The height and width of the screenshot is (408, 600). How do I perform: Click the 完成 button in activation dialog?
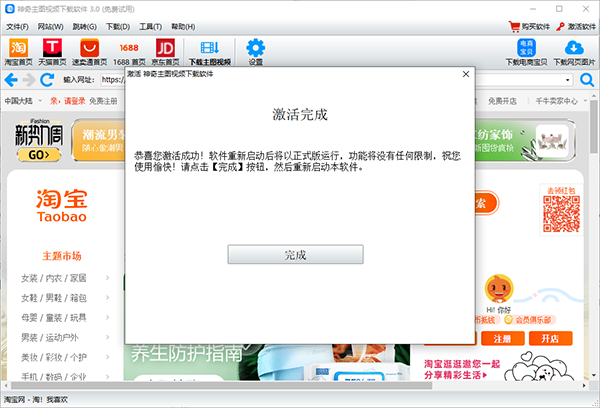[x=295, y=255]
